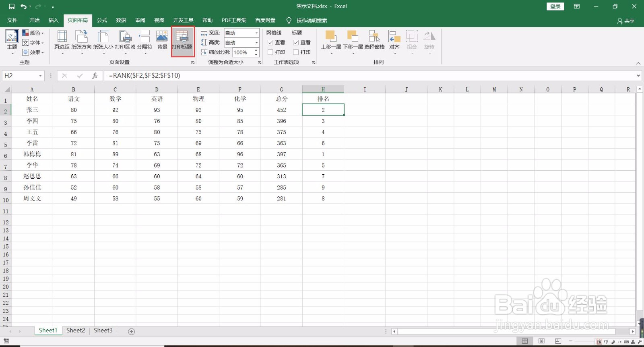This screenshot has height=347, width=644.
Task: Select row 6 header
Action: point(6,156)
